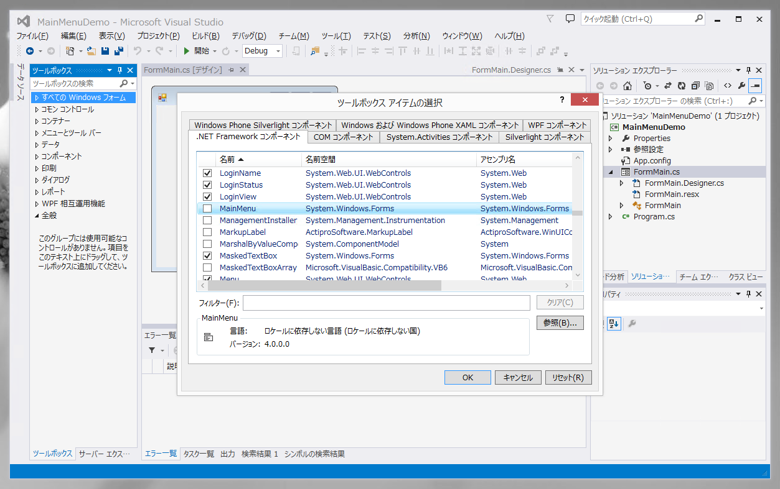This screenshot has width=780, height=489.
Task: Expand the メニューとツール バー toolbox group
Action: click(37, 133)
